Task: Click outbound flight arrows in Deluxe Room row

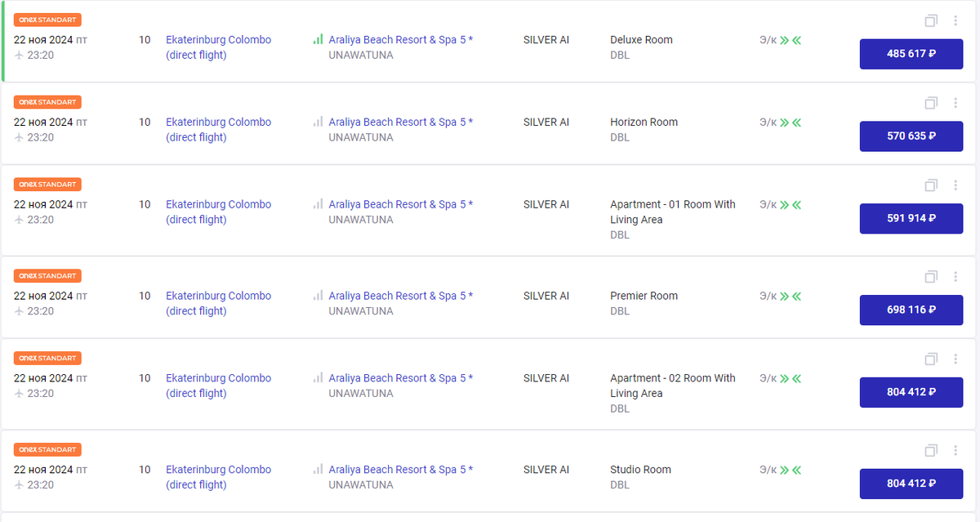Action: click(x=784, y=40)
